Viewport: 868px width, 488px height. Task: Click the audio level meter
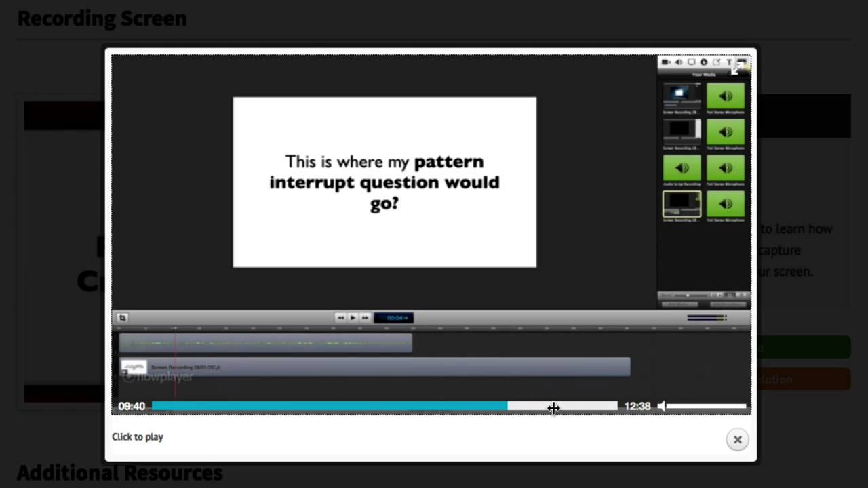[x=707, y=317]
